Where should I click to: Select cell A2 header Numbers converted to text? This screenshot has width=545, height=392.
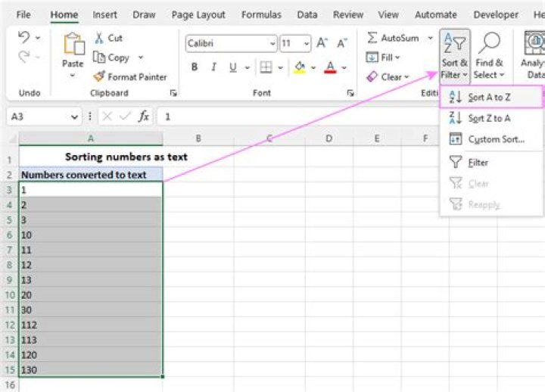[90, 174]
